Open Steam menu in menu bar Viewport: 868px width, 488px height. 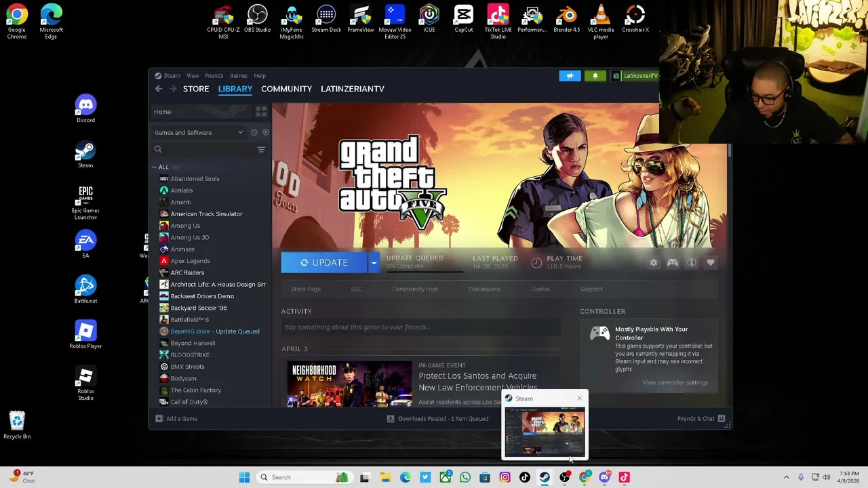(172, 76)
